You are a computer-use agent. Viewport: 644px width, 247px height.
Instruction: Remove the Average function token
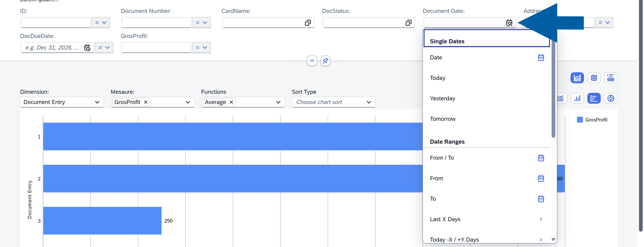coord(231,102)
